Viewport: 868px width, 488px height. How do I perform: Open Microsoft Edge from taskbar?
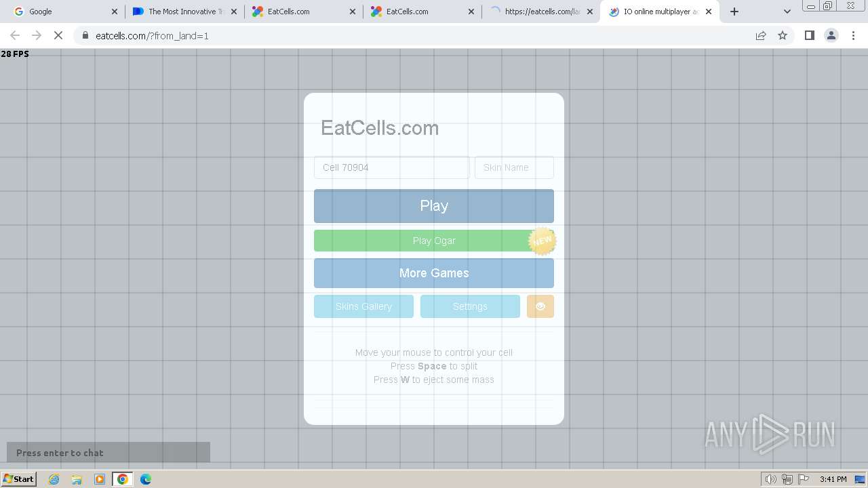[x=146, y=479]
